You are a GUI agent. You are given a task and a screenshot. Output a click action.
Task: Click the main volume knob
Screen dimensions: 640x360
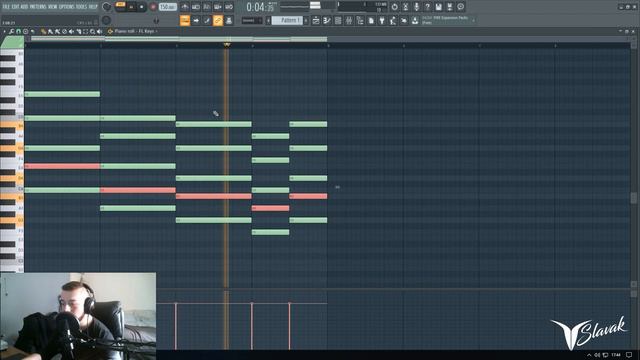107,7
